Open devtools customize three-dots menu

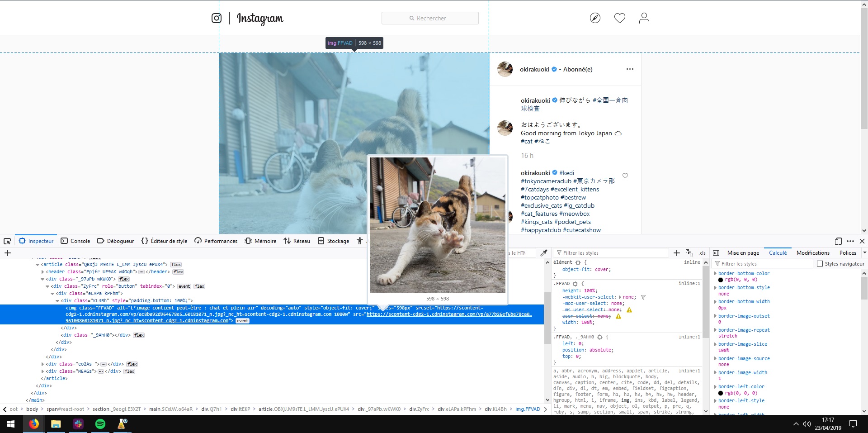coord(850,241)
